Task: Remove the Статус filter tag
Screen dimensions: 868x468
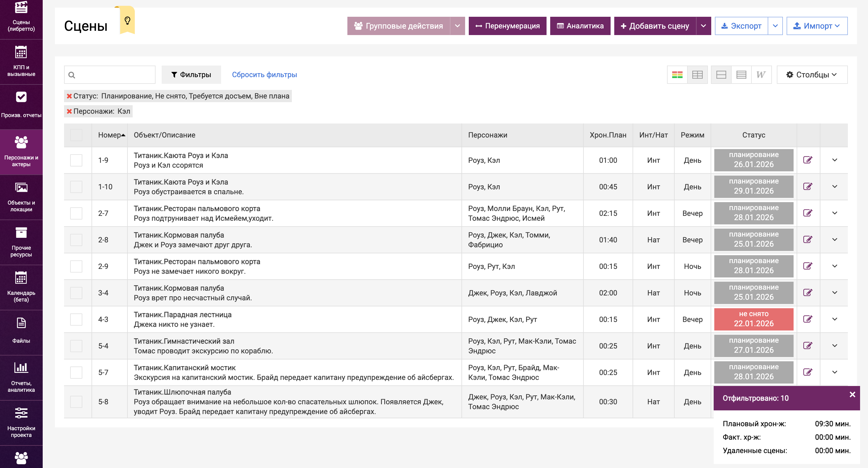Action: click(x=69, y=96)
